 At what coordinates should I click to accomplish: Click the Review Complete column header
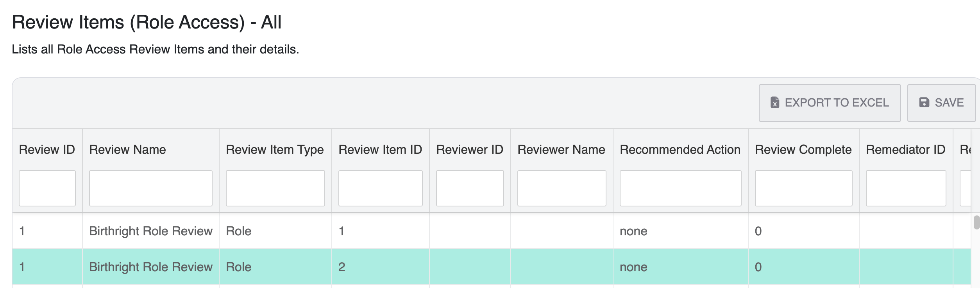tap(803, 149)
